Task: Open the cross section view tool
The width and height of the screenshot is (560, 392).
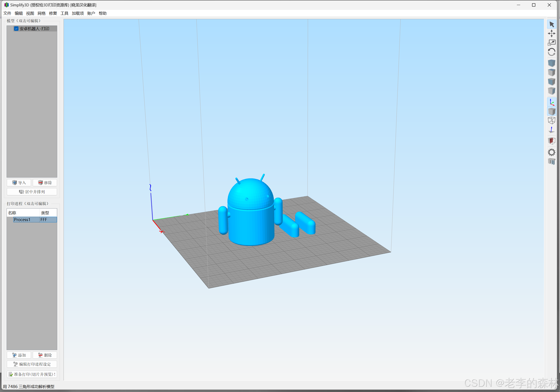Action: (x=551, y=141)
